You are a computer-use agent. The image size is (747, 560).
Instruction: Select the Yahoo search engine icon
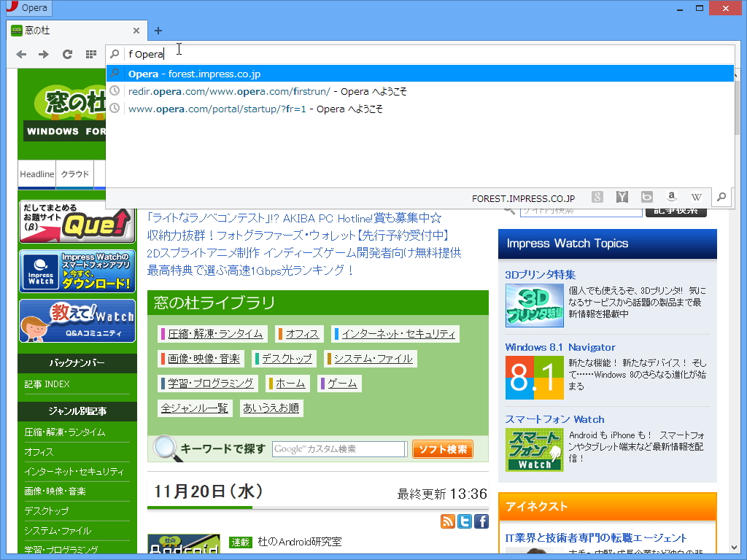(622, 197)
